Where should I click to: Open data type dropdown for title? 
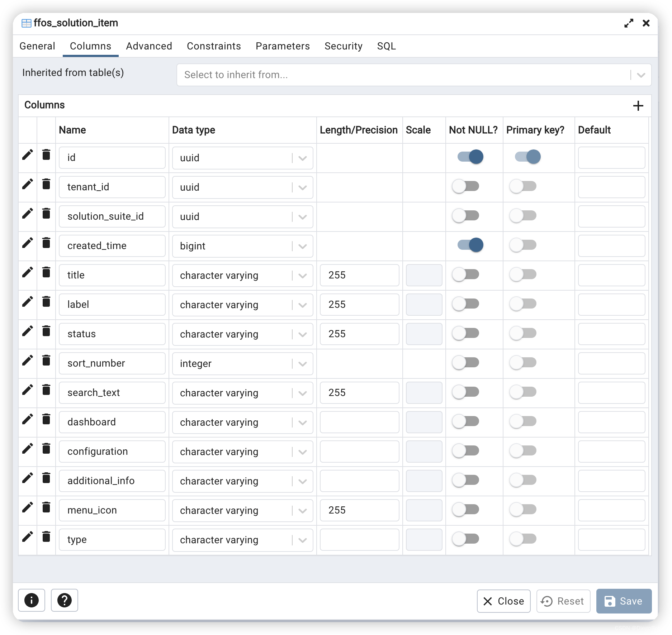click(x=242, y=275)
